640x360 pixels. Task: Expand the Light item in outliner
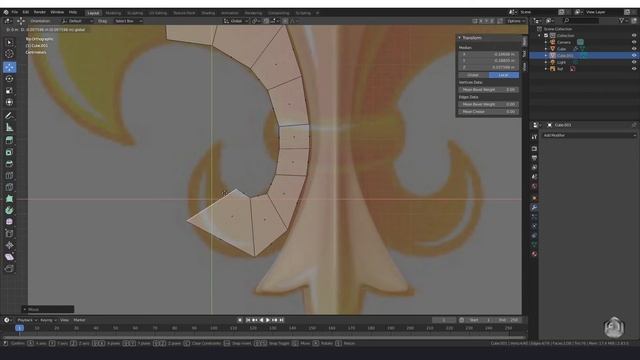pos(546,62)
